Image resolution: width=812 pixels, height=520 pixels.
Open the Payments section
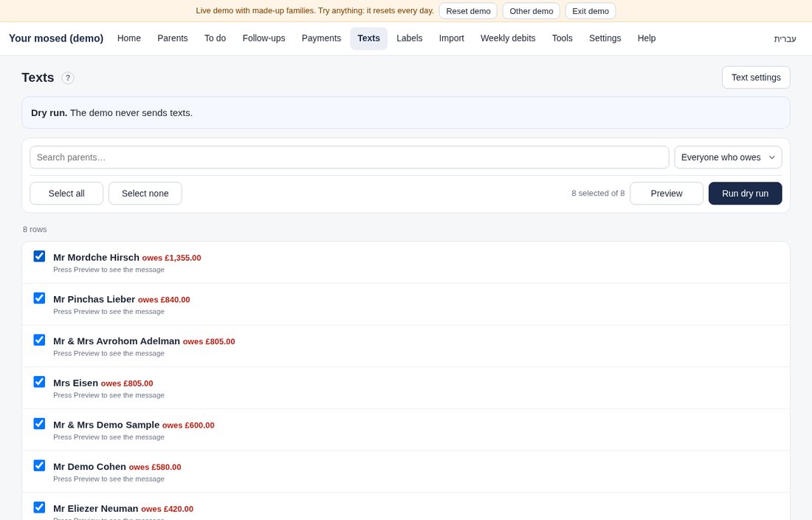pyautogui.click(x=321, y=38)
